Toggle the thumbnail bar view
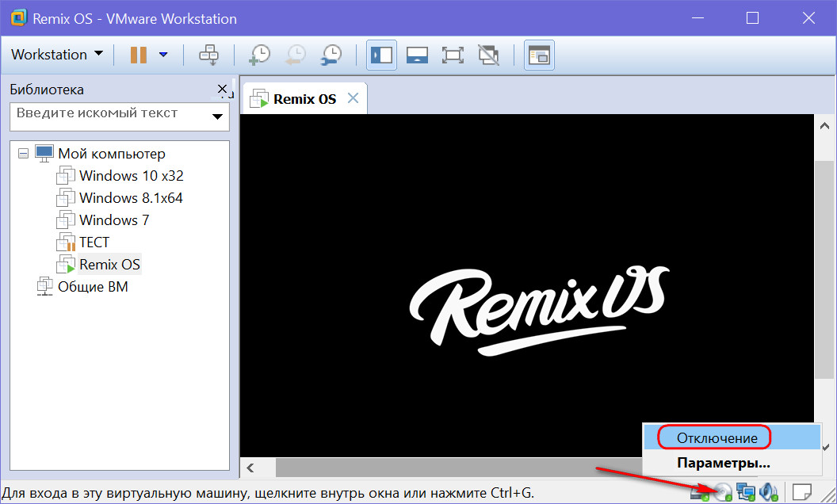Screen dimensions: 837x504 417,55
